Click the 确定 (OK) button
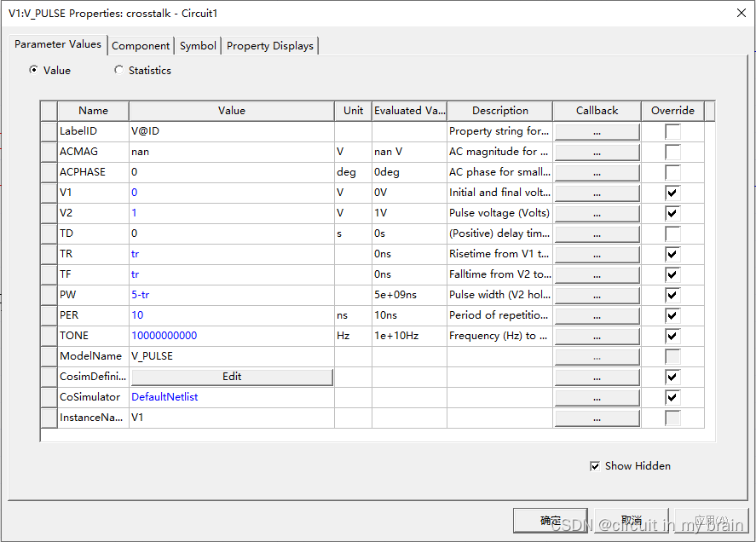This screenshot has height=542, width=756. point(551,521)
